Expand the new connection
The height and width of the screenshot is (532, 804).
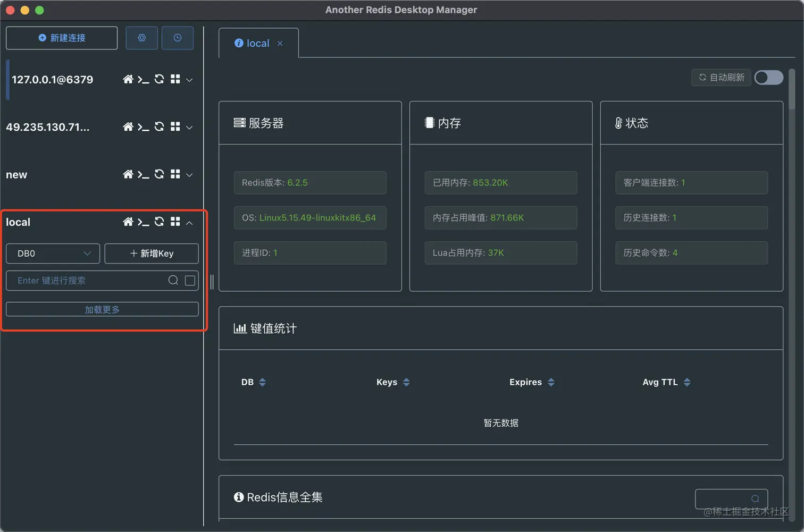(x=189, y=175)
